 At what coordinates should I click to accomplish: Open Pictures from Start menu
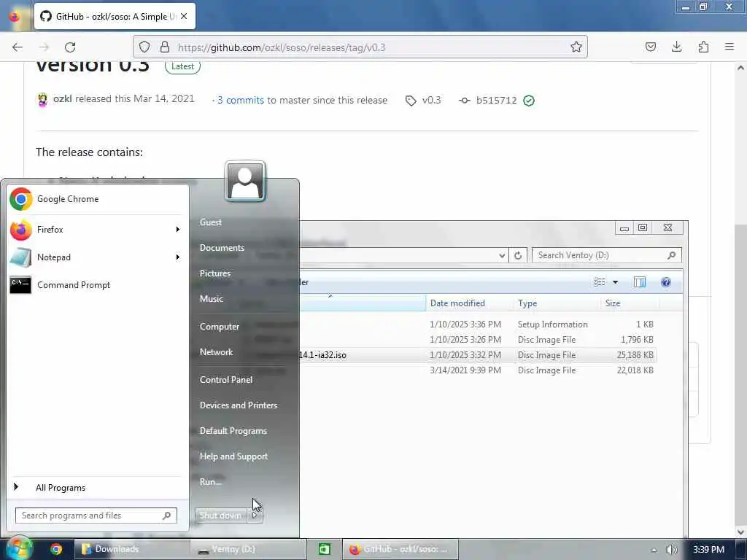215,273
